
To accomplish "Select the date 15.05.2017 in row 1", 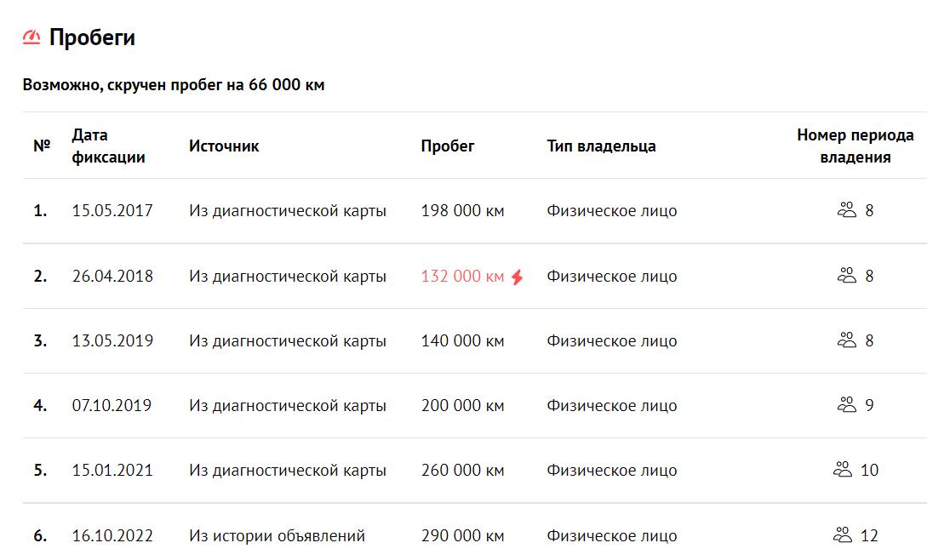I will pos(113,209).
